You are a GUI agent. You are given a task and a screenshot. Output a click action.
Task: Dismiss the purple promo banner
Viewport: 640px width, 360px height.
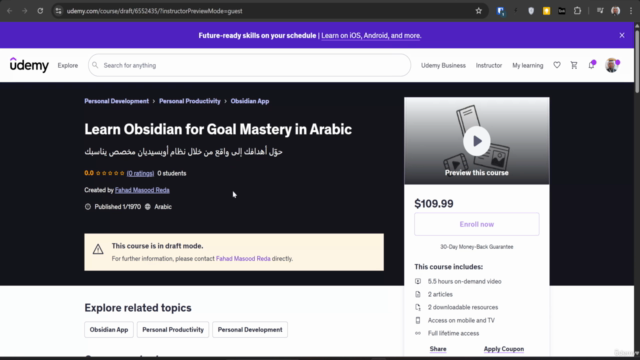click(x=622, y=36)
